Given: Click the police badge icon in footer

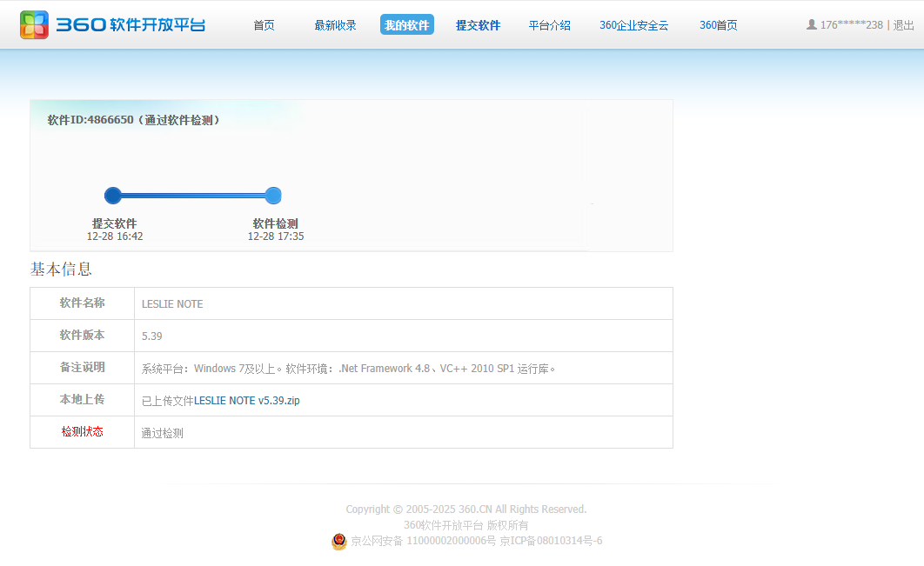Looking at the screenshot, I should [x=339, y=542].
